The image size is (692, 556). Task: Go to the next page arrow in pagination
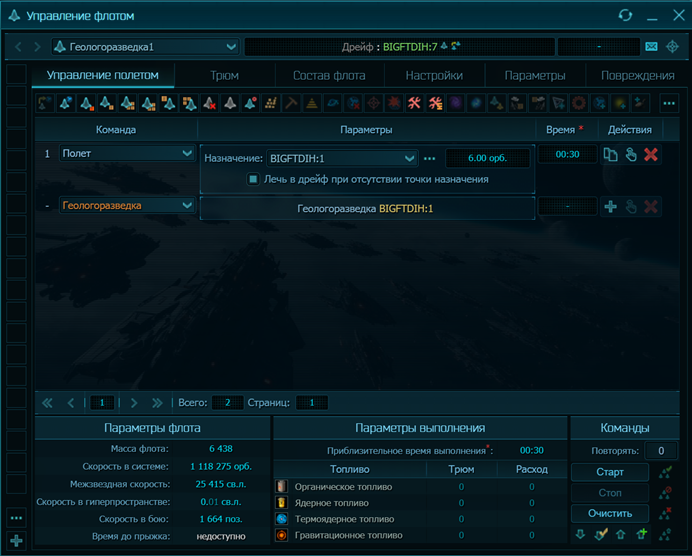134,403
